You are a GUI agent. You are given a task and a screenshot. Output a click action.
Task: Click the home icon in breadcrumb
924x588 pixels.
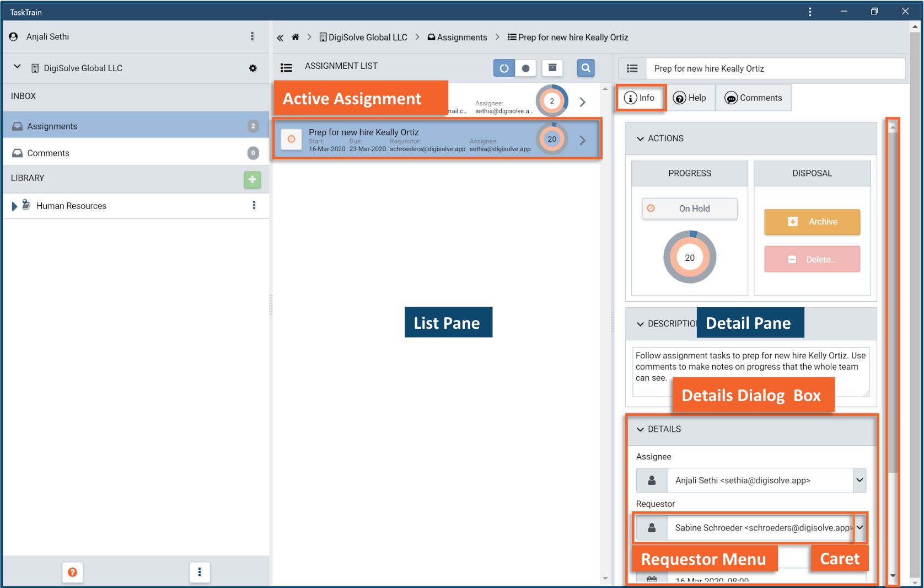pyautogui.click(x=296, y=38)
